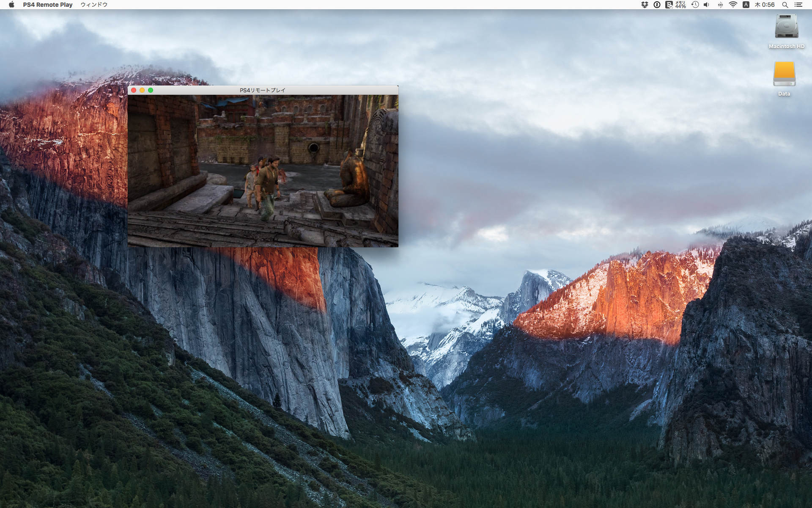
Task: Click inside the Remote Play game stream
Action: (x=263, y=171)
